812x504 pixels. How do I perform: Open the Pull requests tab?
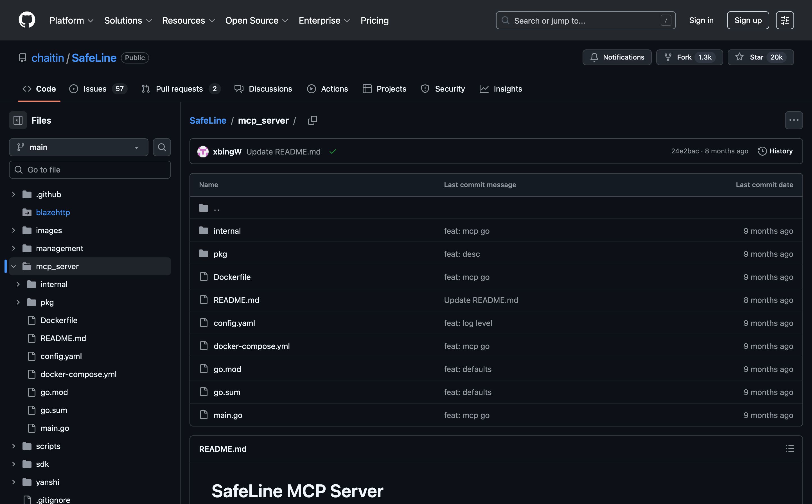pos(179,89)
